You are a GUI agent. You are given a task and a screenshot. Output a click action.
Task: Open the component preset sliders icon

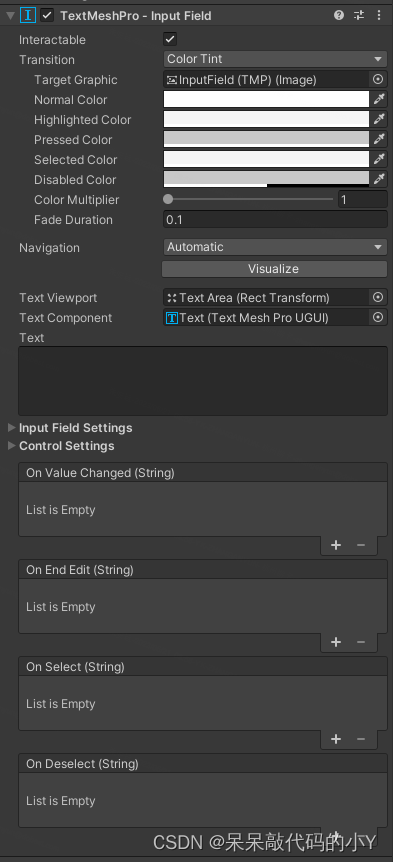tap(359, 15)
